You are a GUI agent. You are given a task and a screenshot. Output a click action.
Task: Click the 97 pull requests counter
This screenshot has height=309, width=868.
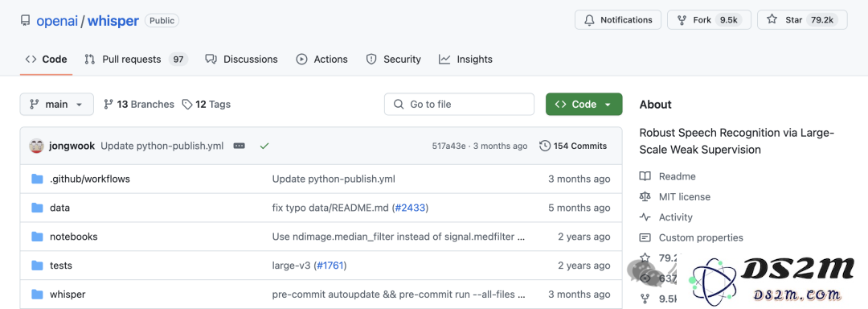click(178, 60)
